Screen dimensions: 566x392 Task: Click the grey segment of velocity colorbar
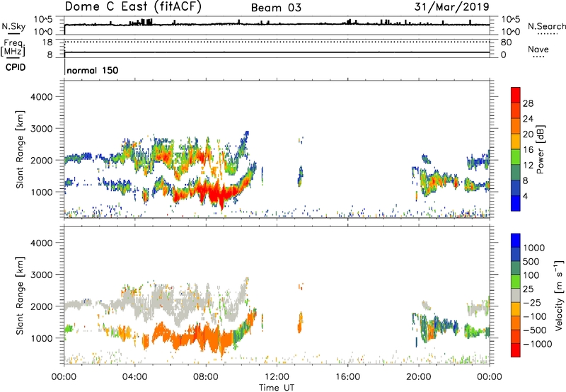(x=516, y=295)
